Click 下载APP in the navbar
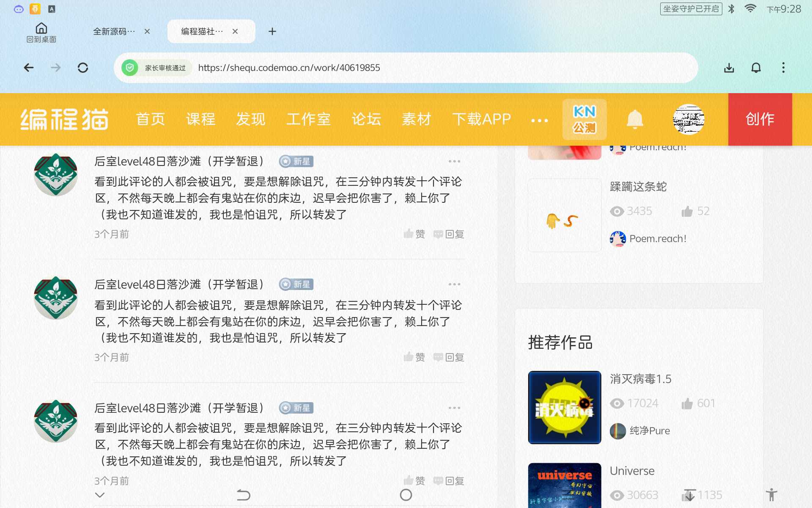 click(x=481, y=119)
